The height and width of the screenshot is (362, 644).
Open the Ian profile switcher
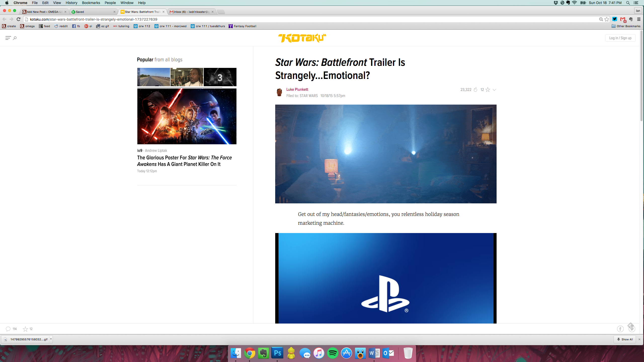pos(638,11)
